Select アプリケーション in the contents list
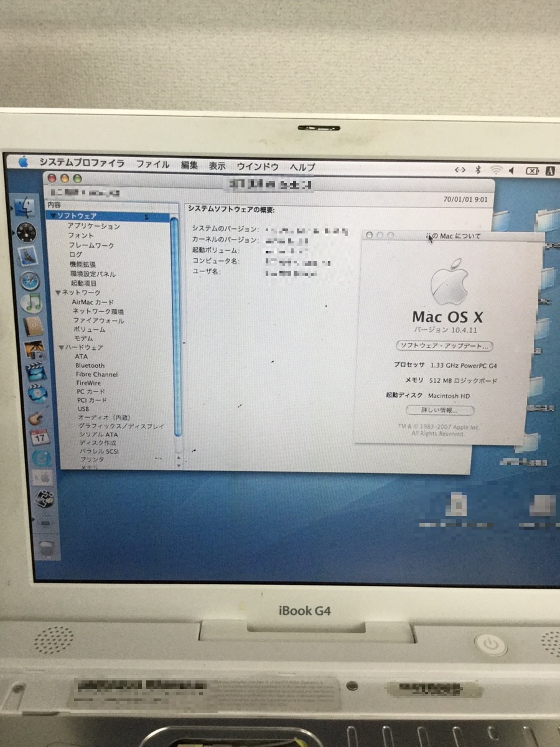560x747 pixels. tap(94, 226)
